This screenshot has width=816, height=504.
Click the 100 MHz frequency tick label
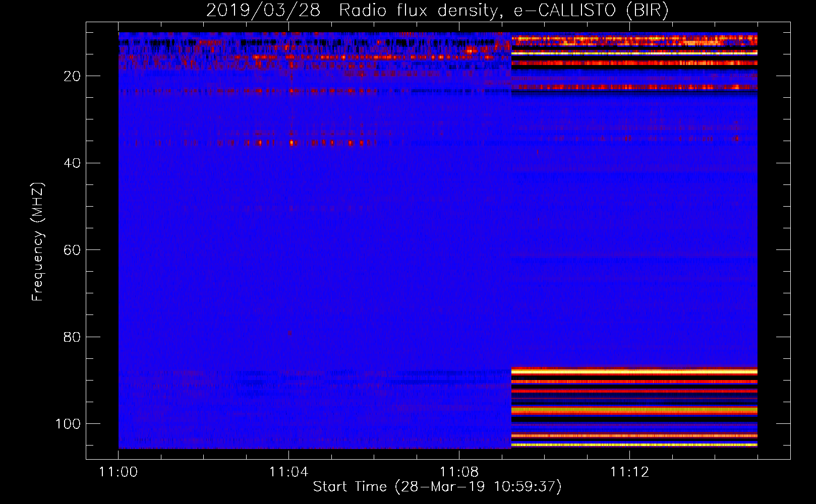click(68, 424)
